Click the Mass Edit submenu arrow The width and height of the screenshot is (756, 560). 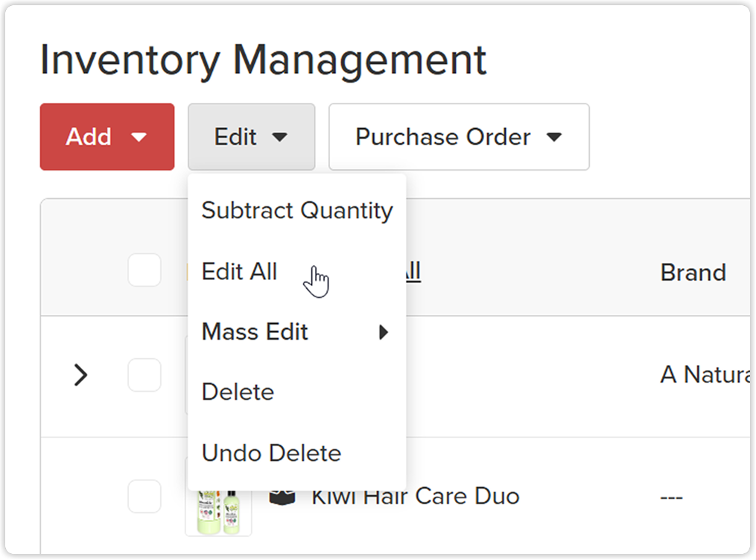tap(384, 332)
